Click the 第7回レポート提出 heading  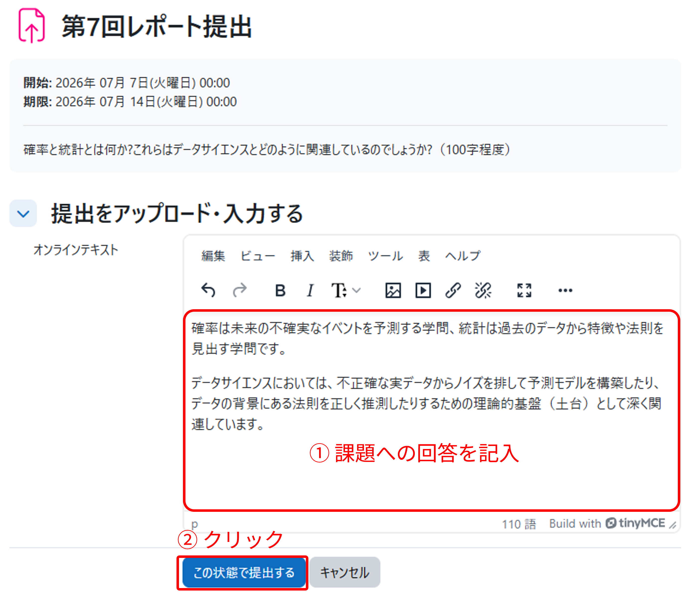coord(157,26)
